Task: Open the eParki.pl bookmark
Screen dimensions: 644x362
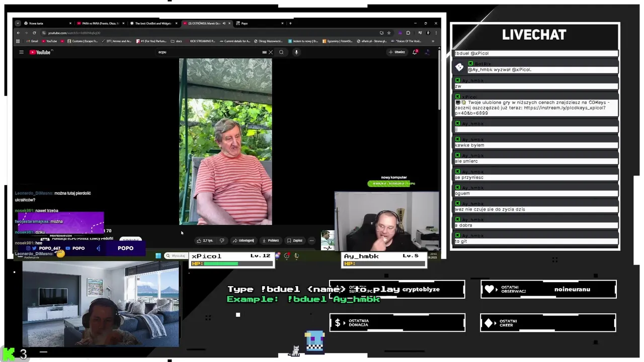Action: click(371, 41)
